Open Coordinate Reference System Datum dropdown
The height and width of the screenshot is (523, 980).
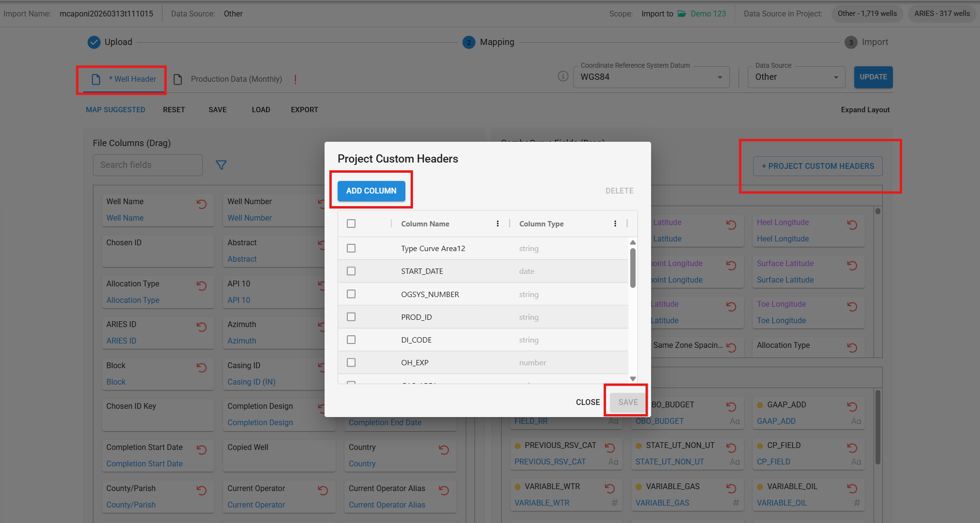651,77
